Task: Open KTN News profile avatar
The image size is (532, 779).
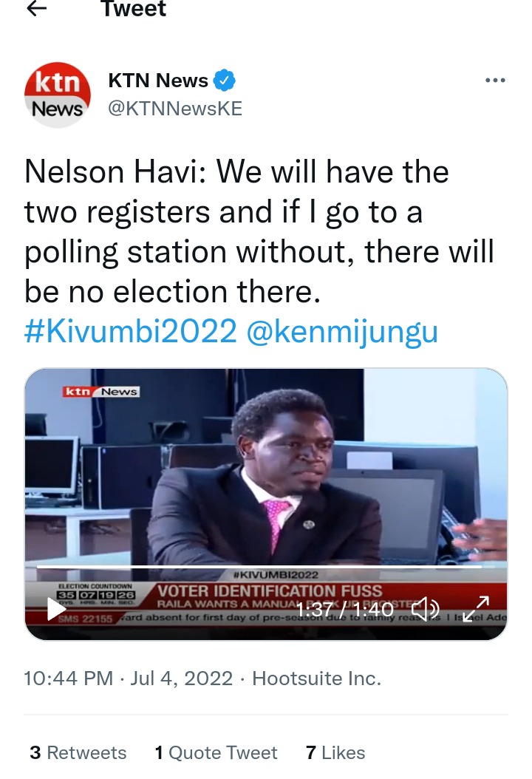Action: pyautogui.click(x=58, y=95)
